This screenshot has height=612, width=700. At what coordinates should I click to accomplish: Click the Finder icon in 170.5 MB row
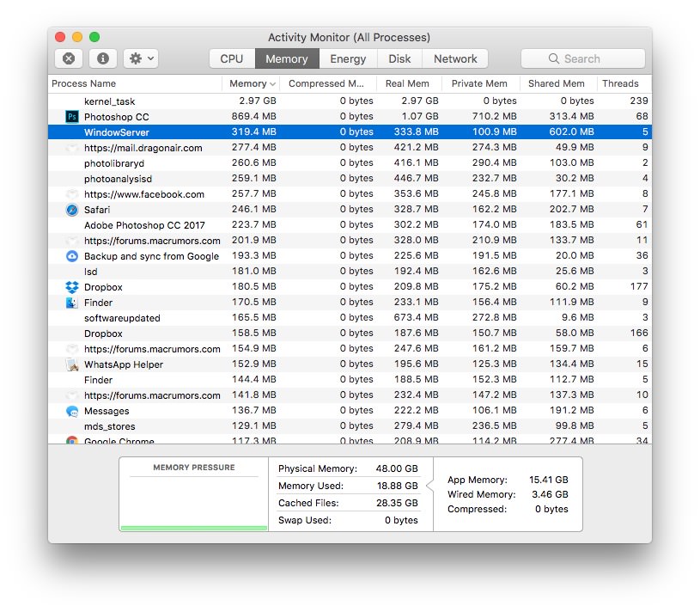tap(72, 303)
